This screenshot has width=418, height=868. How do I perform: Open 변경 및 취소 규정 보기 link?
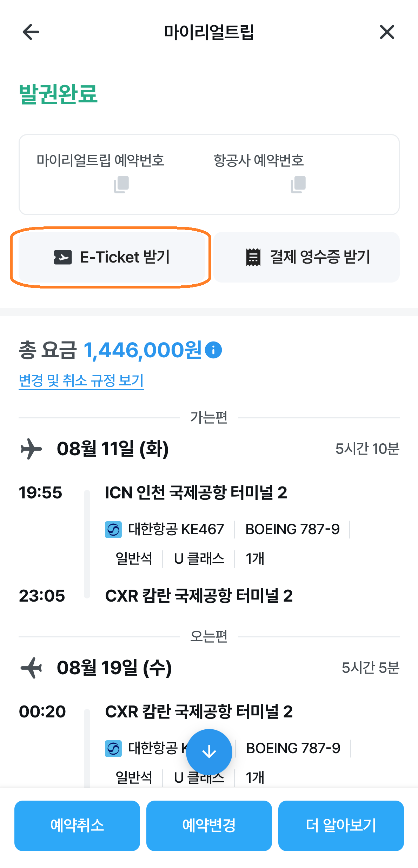coord(81,380)
